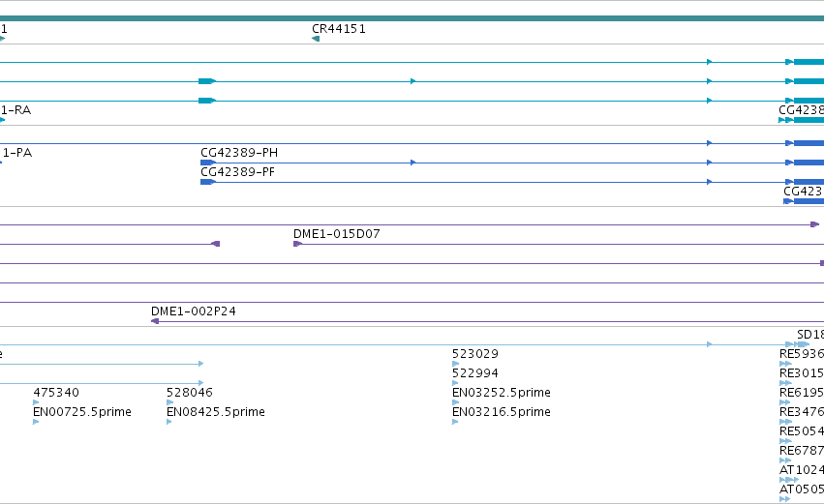The height and width of the screenshot is (504, 824).
Task: Click the 523029 feature label
Action: point(475,354)
